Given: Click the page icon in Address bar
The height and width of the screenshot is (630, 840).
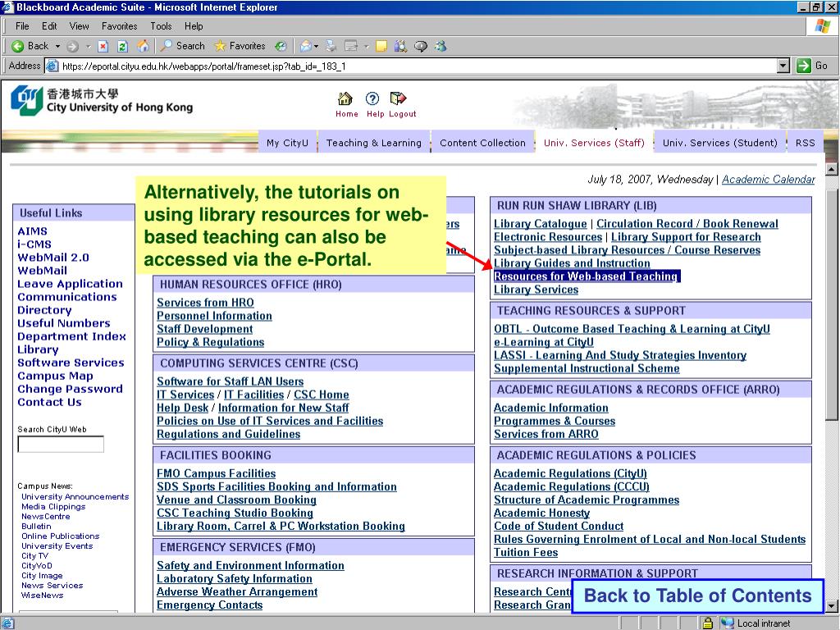Looking at the screenshot, I should (x=52, y=66).
